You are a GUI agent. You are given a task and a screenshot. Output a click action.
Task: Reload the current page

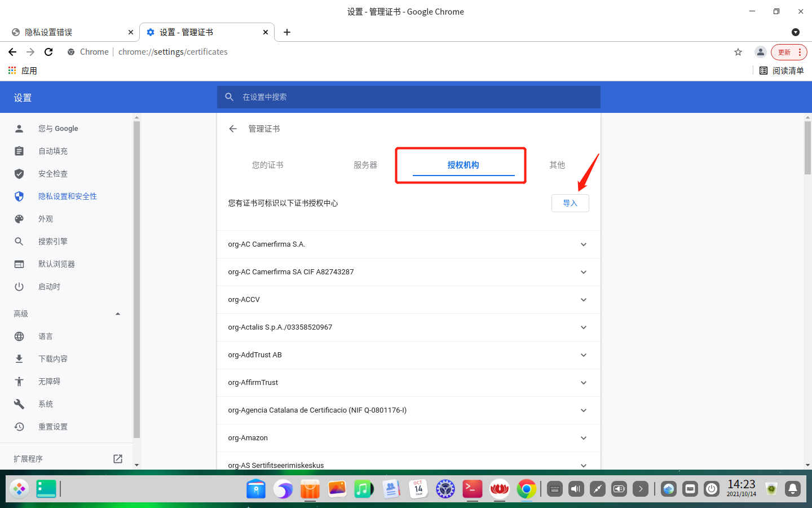48,52
